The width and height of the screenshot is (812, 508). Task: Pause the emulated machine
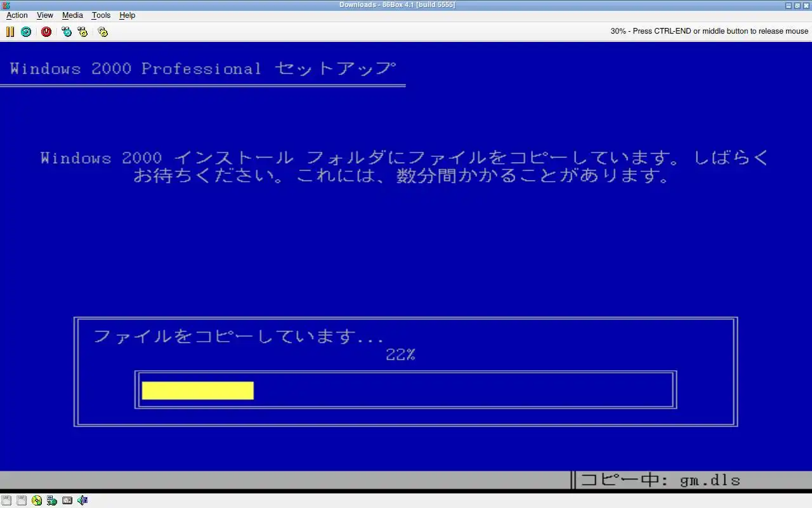click(x=10, y=31)
